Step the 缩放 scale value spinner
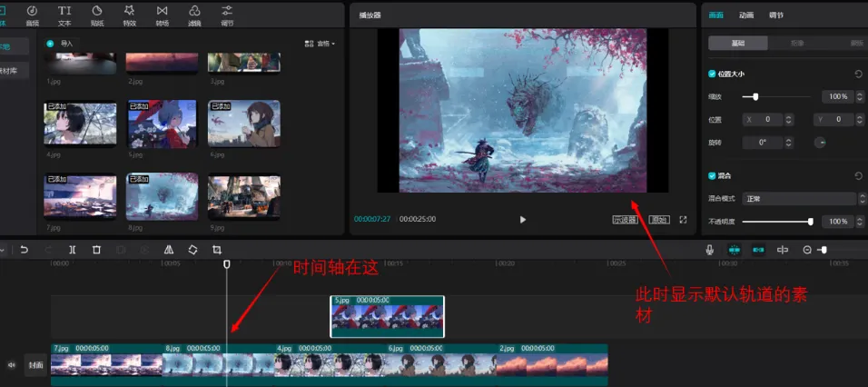This screenshot has height=387, width=868. (x=860, y=97)
